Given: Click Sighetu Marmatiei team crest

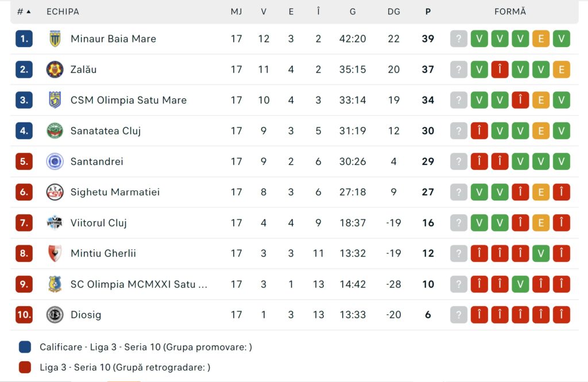Looking at the screenshot, I should [55, 192].
